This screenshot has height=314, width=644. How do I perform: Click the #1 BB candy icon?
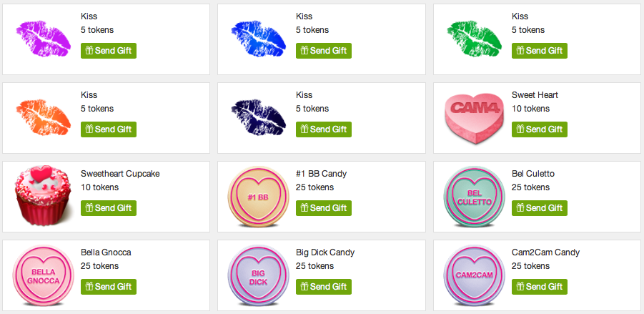click(258, 197)
